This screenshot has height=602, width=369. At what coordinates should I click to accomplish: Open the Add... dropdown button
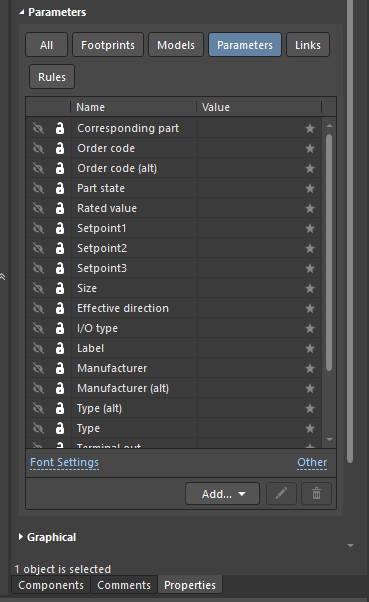coord(223,494)
